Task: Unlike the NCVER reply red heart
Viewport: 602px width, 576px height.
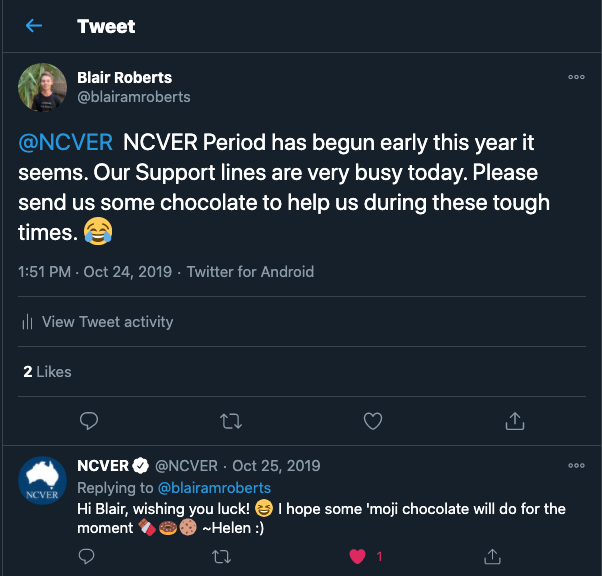Action: (x=357, y=555)
